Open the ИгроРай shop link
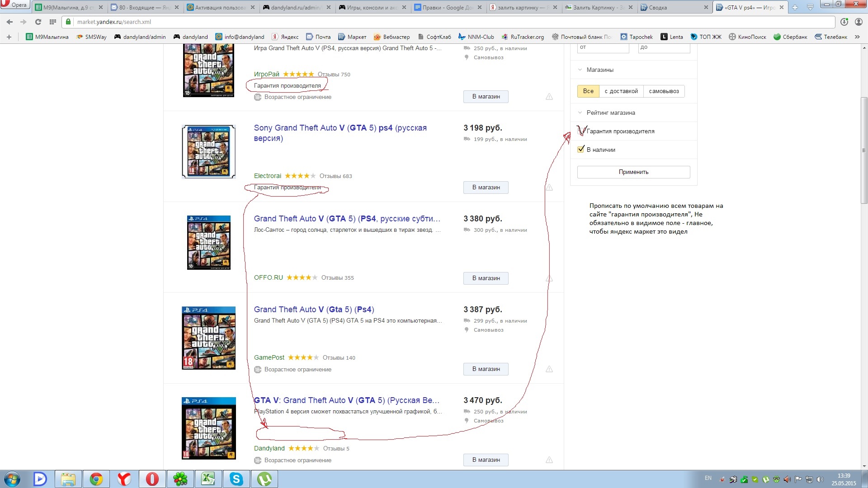Image resolution: width=868 pixels, height=488 pixels. tap(266, 74)
